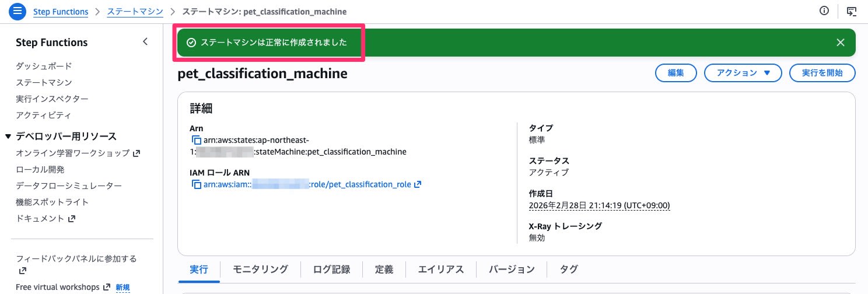Open 実行インスペクター in the sidebar
Screen dimensions: 868x294
[52, 99]
